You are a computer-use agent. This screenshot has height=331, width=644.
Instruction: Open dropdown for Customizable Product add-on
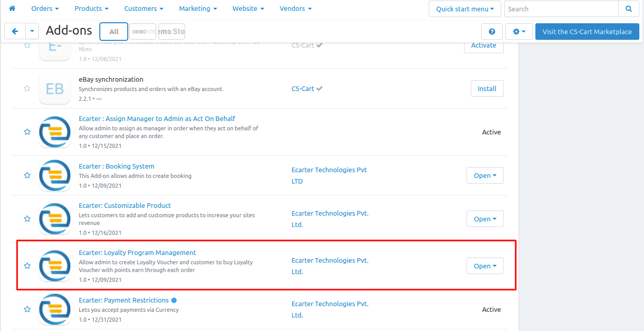pyautogui.click(x=485, y=219)
